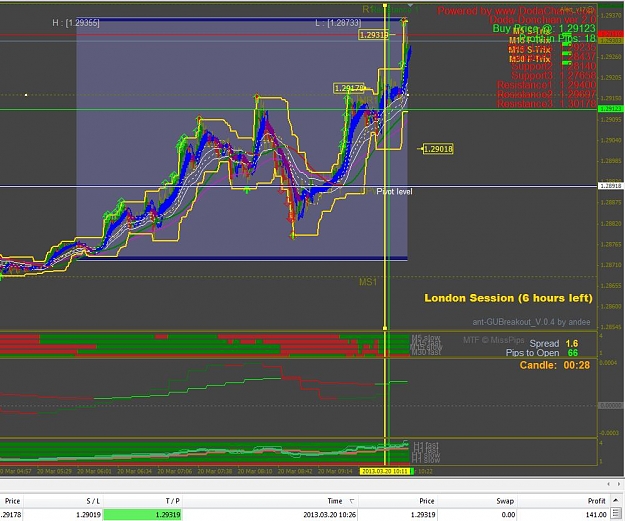Click the up arrow of the trade list scrollbar
Image resolution: width=625 pixels, height=521 pixels.
[x=616, y=500]
